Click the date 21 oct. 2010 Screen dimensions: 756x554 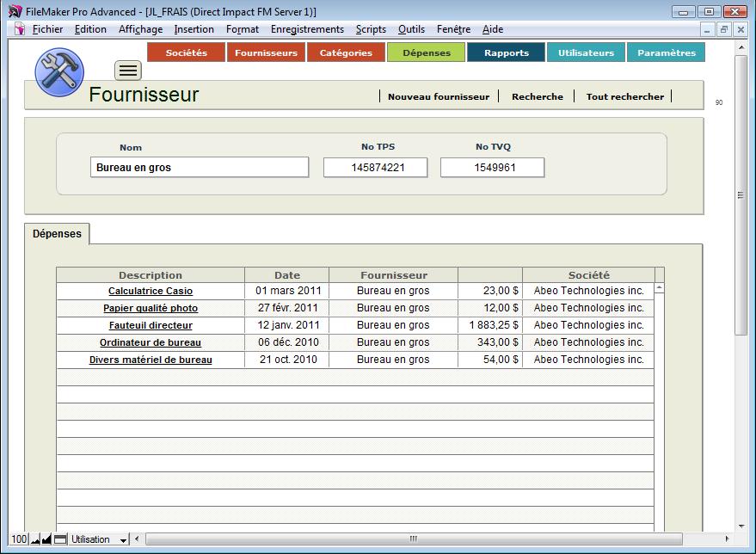(x=288, y=360)
